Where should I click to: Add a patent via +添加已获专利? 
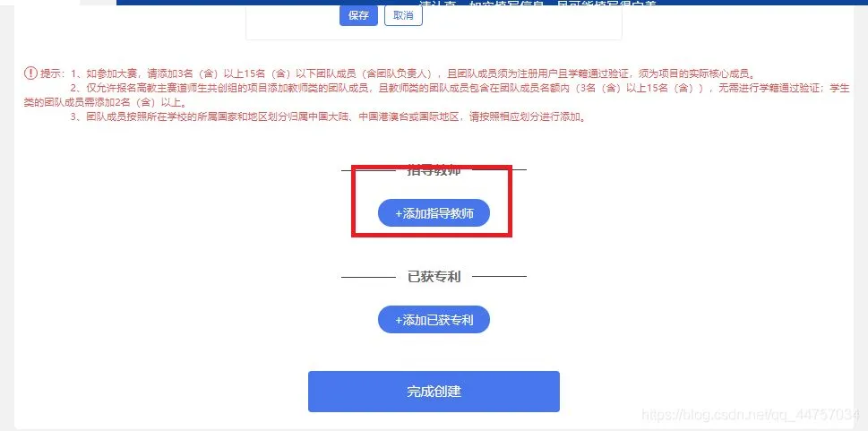[434, 320]
